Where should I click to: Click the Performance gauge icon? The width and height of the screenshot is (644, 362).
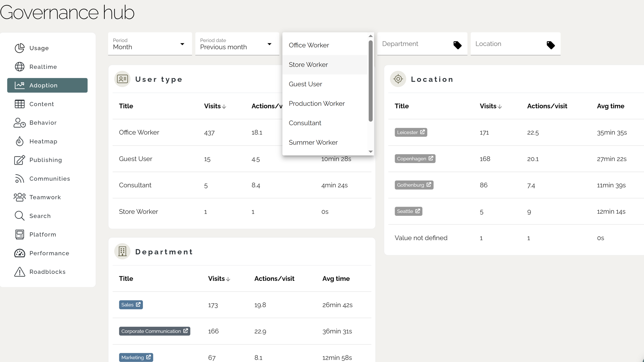20,253
